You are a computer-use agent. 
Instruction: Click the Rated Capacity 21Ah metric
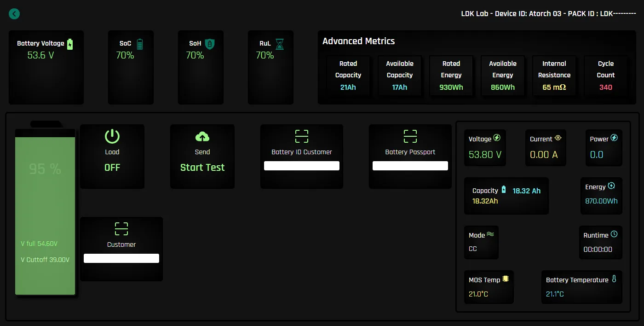[x=348, y=76]
